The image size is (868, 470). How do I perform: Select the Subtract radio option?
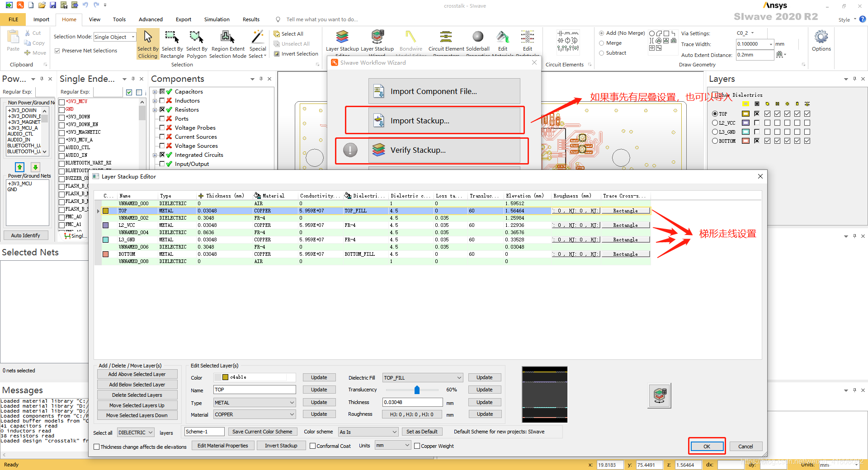point(602,53)
